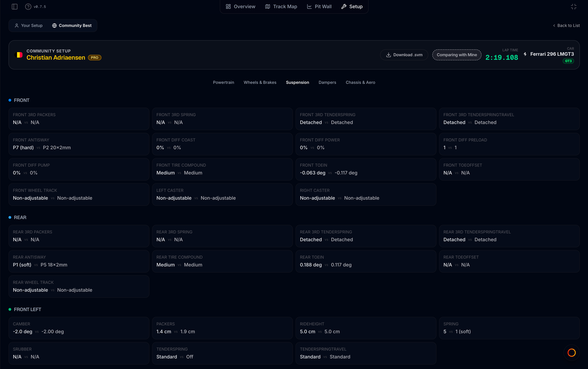The height and width of the screenshot is (369, 588).
Task: Click the Community Best globe icon
Action: pos(54,26)
